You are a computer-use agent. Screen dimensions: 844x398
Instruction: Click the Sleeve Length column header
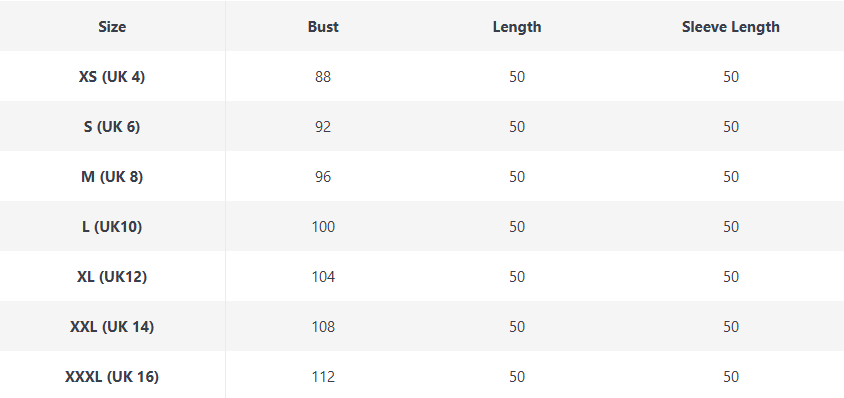point(730,27)
